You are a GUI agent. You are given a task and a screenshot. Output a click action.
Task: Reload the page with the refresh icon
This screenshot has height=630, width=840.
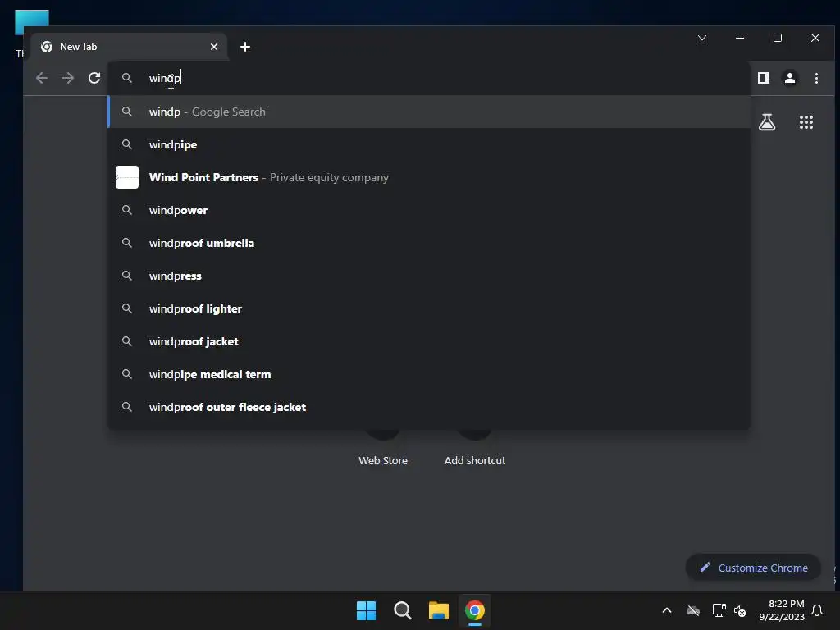click(x=94, y=78)
